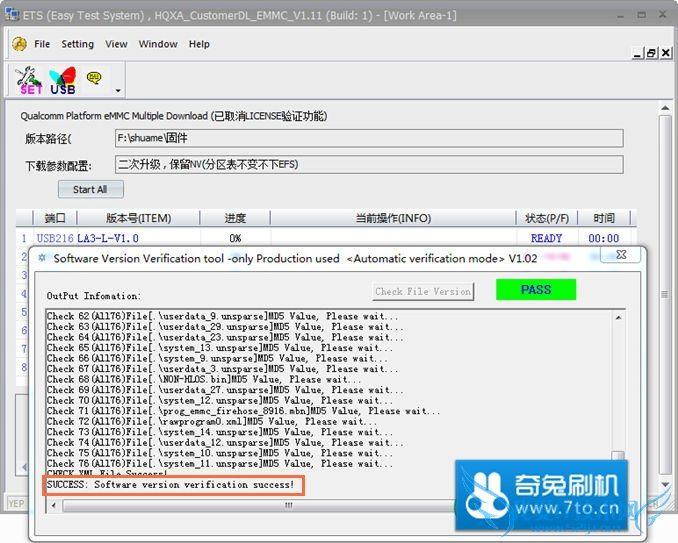The image size is (678, 543).
Task: Open the Setting menu
Action: (77, 44)
